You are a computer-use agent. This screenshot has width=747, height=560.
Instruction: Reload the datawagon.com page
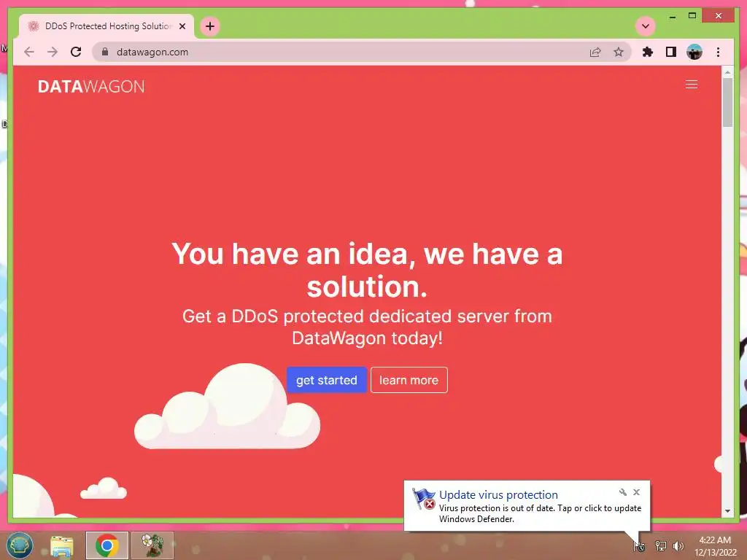[x=76, y=52]
